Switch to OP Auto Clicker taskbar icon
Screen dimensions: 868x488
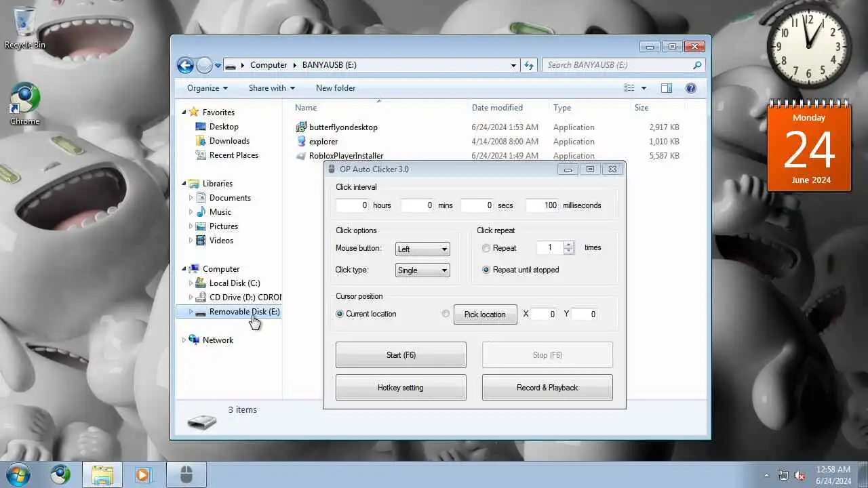pyautogui.click(x=186, y=474)
